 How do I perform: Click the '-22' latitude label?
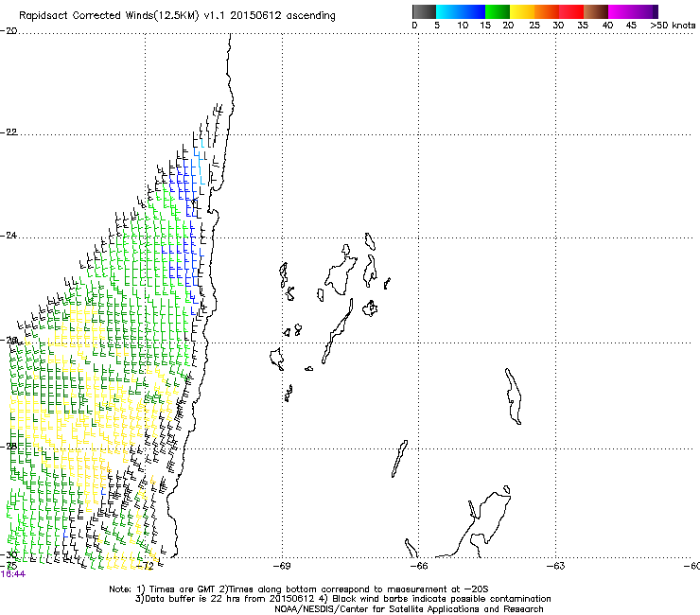[x=9, y=132]
